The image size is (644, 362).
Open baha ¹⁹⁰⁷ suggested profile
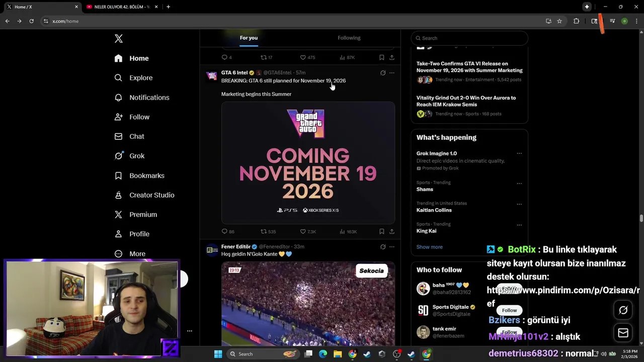pos(451,286)
